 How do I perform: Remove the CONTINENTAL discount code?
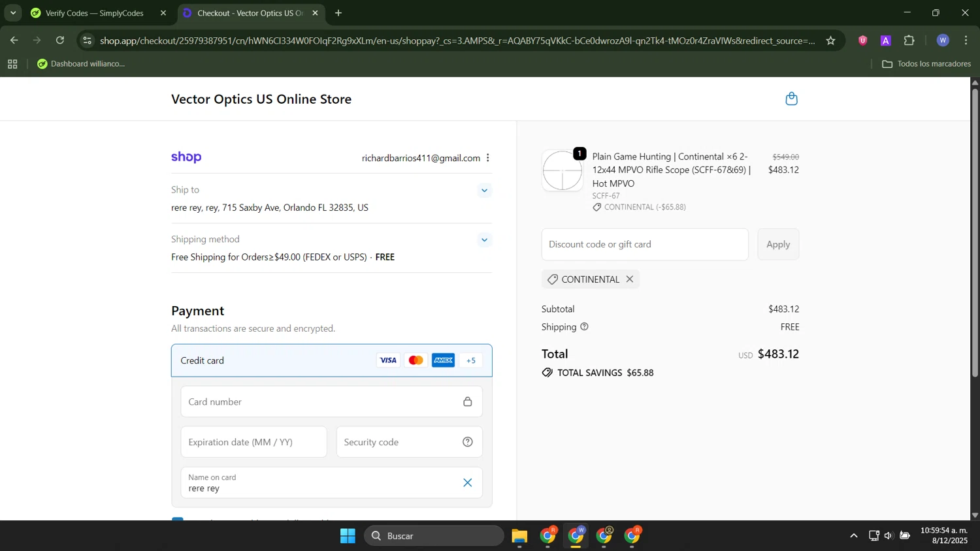pos(630,279)
